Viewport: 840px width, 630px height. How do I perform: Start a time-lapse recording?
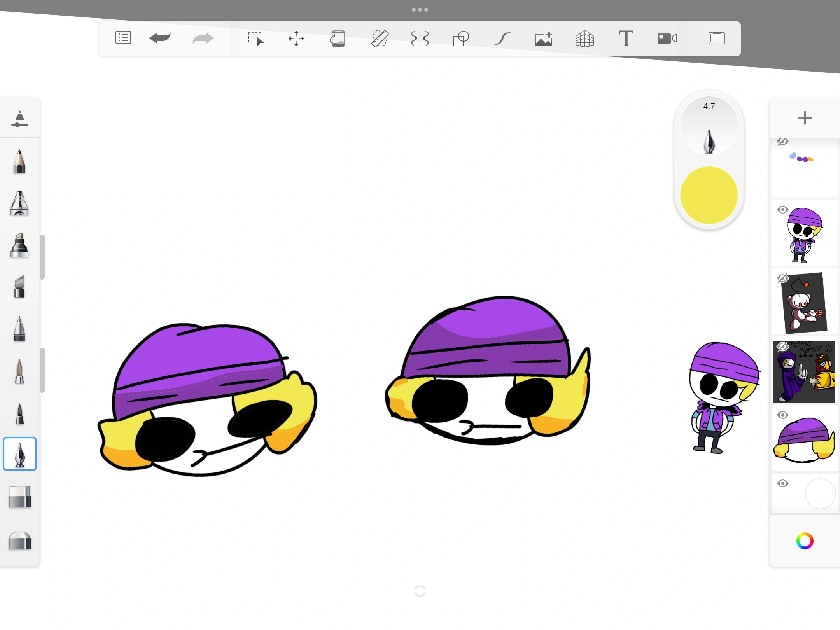(667, 38)
